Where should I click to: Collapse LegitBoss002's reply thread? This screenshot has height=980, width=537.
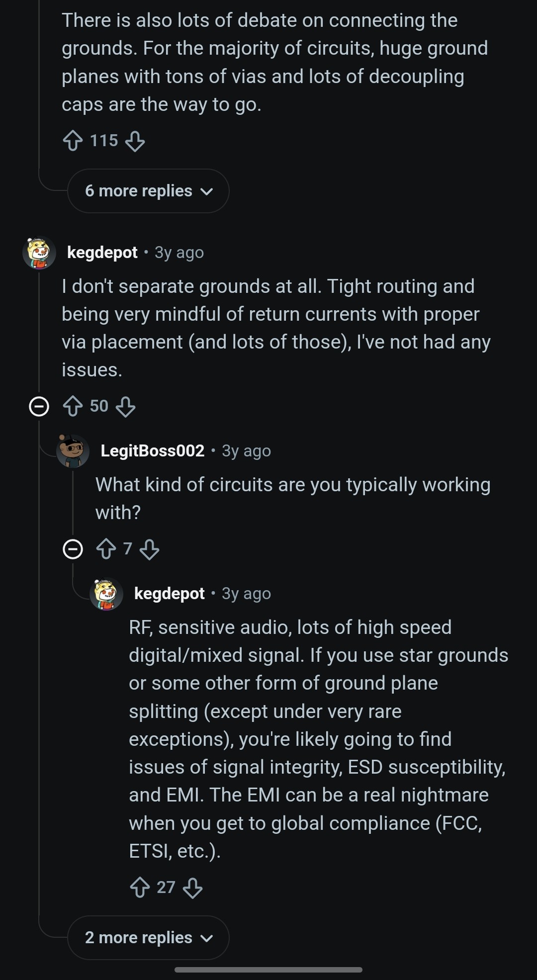73,549
